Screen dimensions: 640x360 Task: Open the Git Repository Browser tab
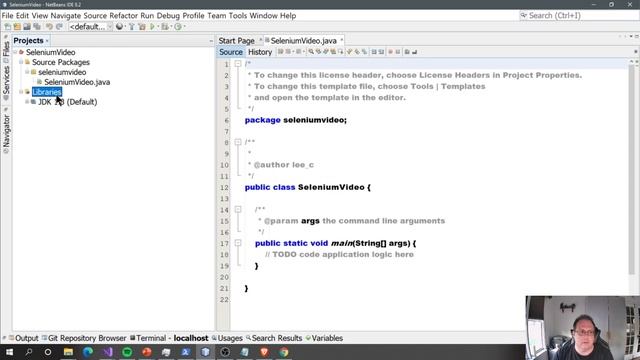tap(84, 338)
